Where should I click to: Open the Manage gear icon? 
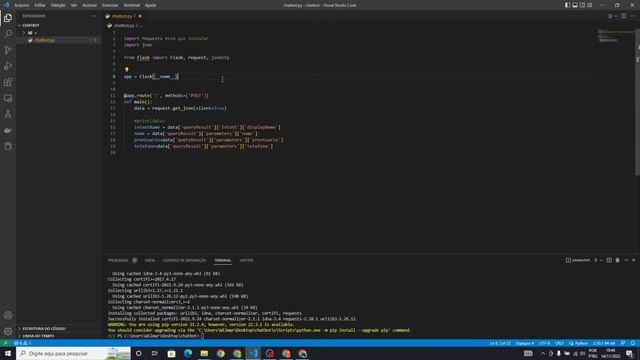(8, 331)
